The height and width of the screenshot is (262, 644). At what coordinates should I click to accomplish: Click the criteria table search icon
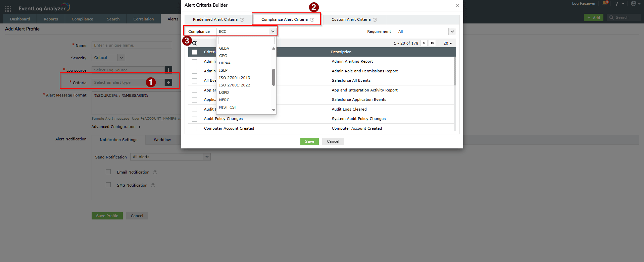tap(194, 43)
